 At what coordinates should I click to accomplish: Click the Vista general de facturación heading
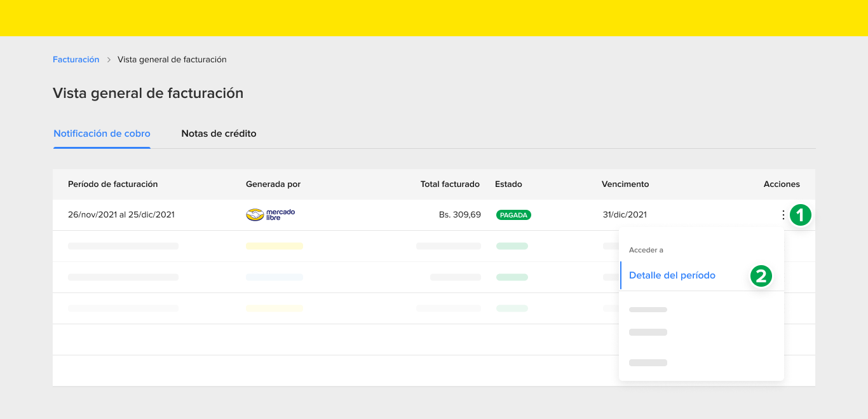click(x=148, y=93)
